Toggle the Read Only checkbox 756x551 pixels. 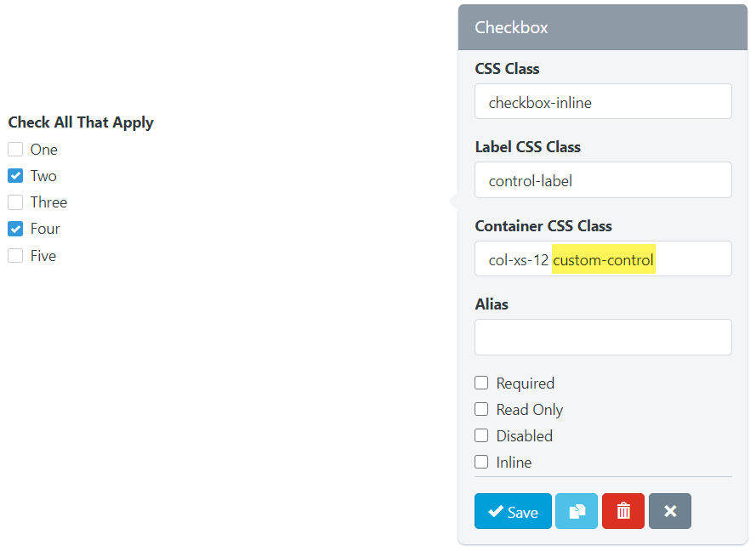coord(481,409)
